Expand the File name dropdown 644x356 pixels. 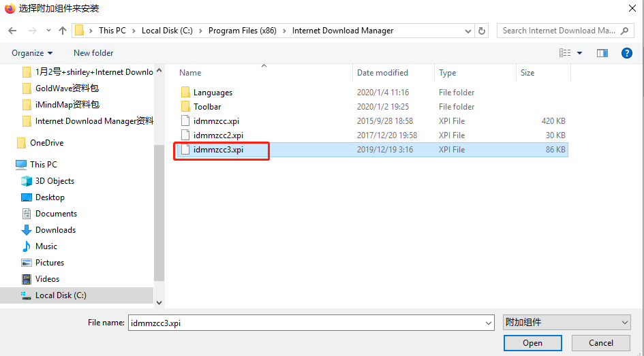[x=489, y=323]
